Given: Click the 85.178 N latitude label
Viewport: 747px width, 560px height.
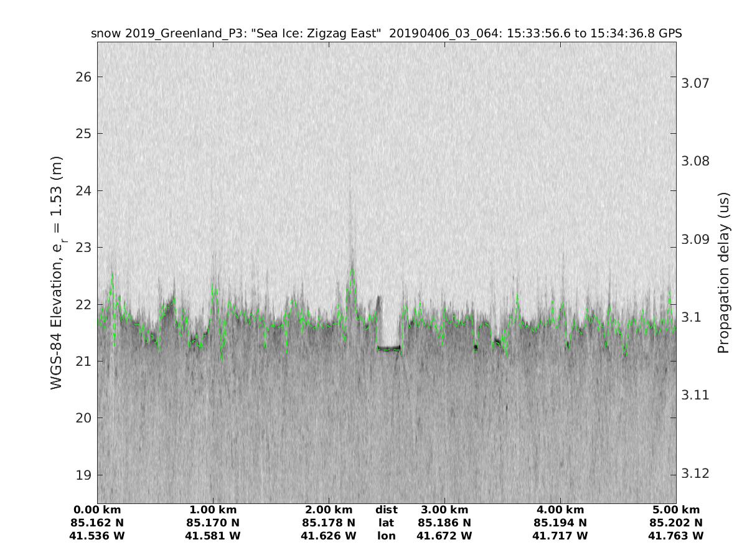Looking at the screenshot, I should (x=329, y=523).
